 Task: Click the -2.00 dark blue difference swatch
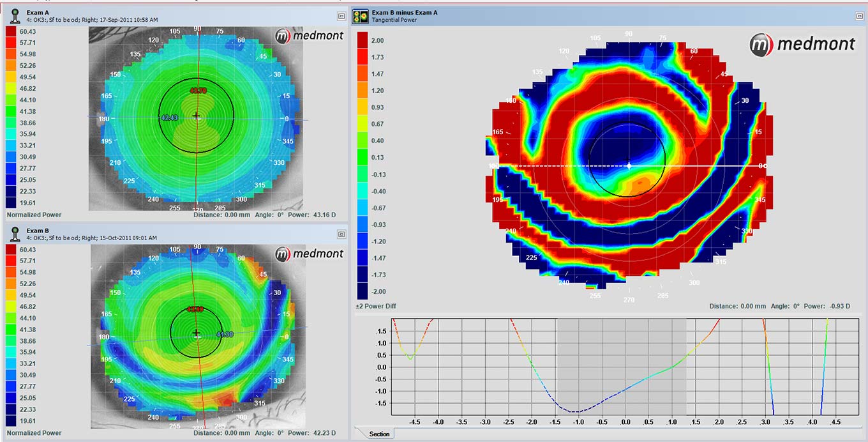click(x=363, y=292)
